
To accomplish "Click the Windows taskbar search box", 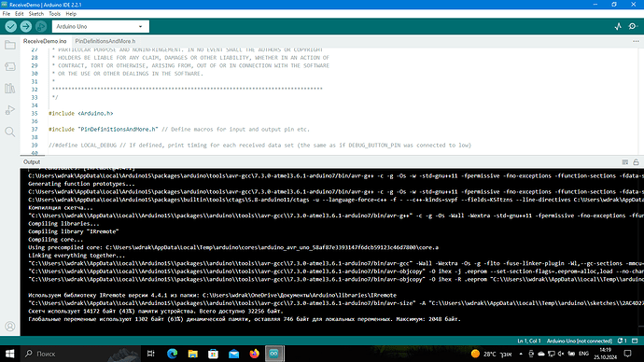I will point(80,354).
